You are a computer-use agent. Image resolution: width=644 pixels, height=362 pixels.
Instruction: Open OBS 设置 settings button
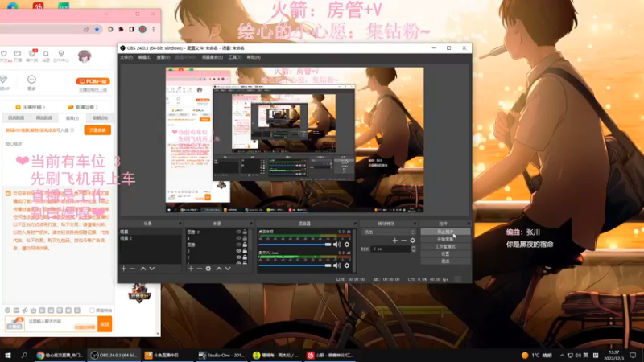(x=445, y=254)
